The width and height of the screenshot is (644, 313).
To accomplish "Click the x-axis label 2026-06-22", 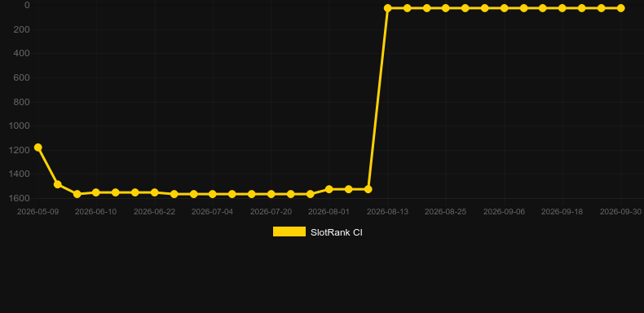I will pos(154,212).
